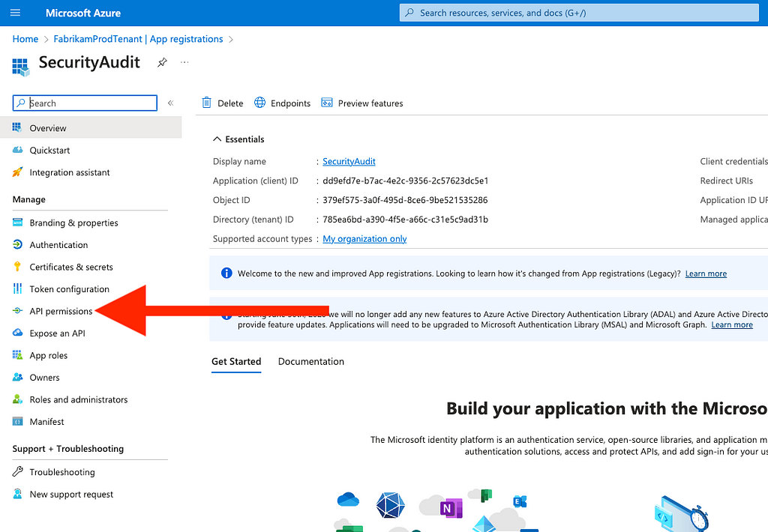Select Authentication in Manage section
Screen dimensions: 768x532
click(x=58, y=245)
